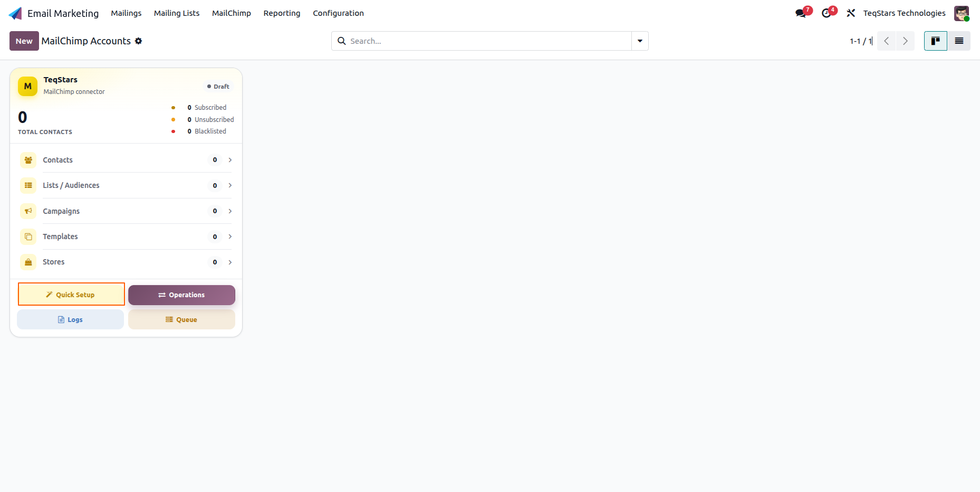
Task: Click the Unsubscribed count label
Action: (214, 120)
